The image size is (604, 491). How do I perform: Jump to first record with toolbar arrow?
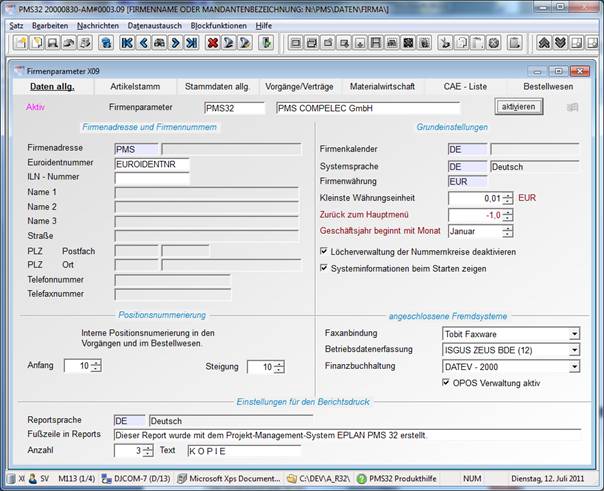click(127, 43)
